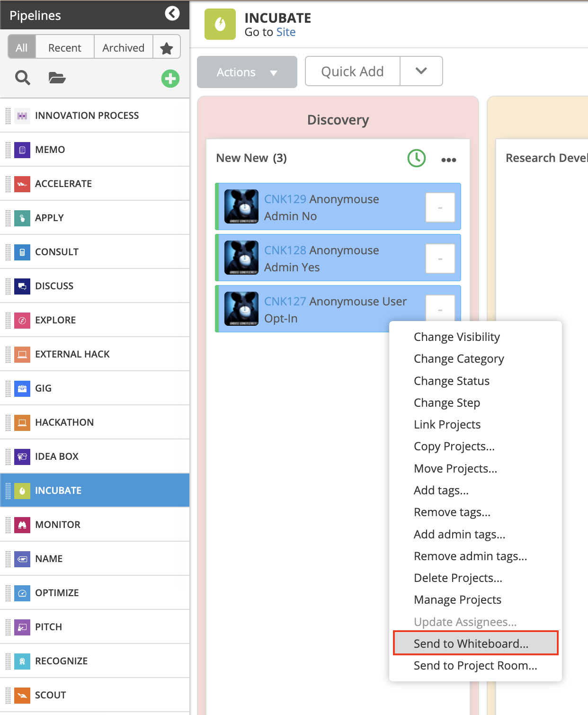Toggle selection box on CNK127 card

point(440,308)
